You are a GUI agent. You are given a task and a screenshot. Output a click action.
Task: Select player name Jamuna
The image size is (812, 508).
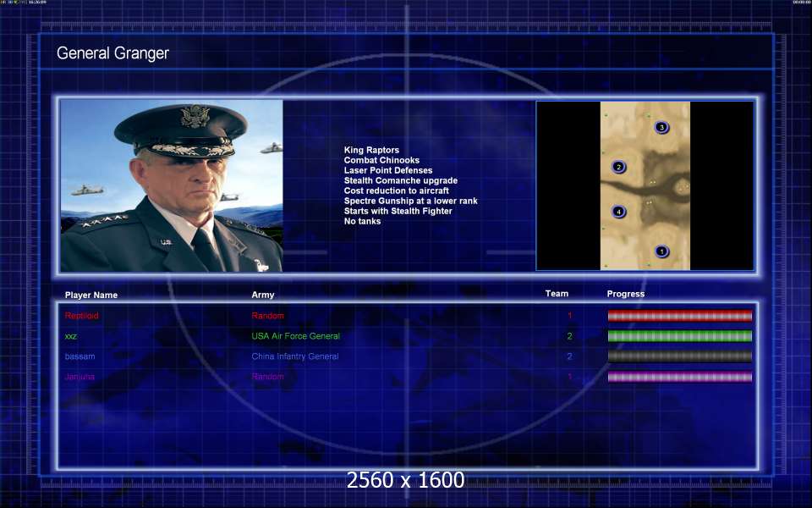coord(80,377)
